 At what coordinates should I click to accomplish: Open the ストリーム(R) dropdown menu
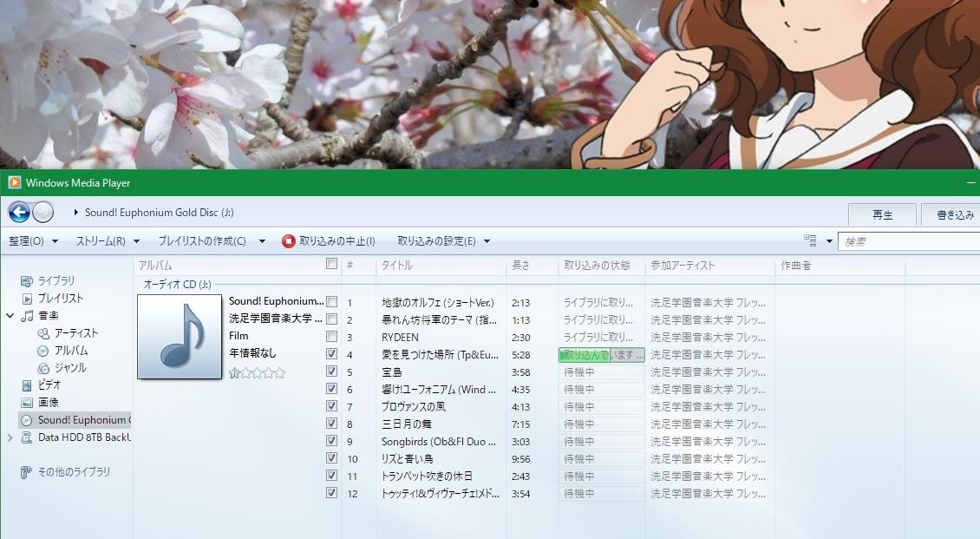(x=108, y=241)
